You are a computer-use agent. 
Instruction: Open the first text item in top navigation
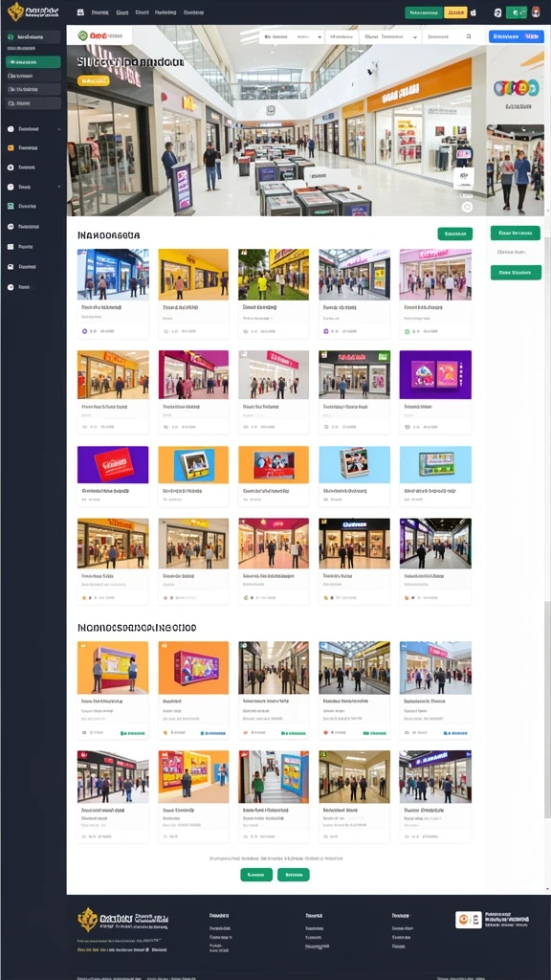pyautogui.click(x=99, y=11)
